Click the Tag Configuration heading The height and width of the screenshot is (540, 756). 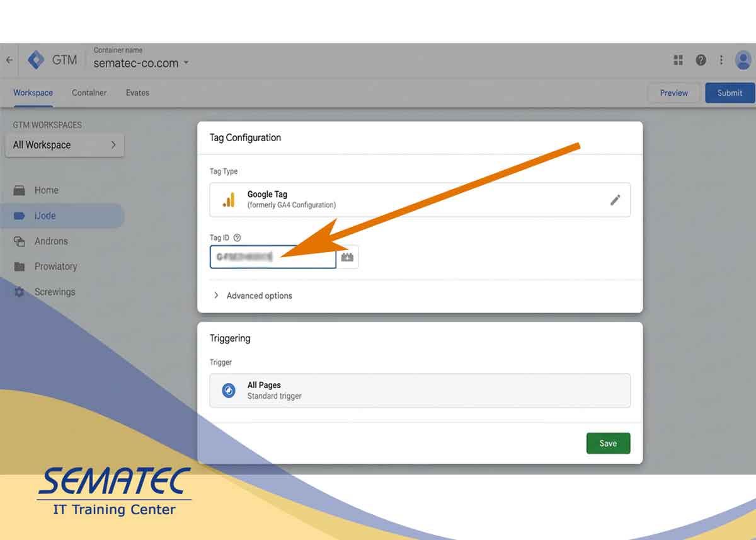tap(245, 137)
